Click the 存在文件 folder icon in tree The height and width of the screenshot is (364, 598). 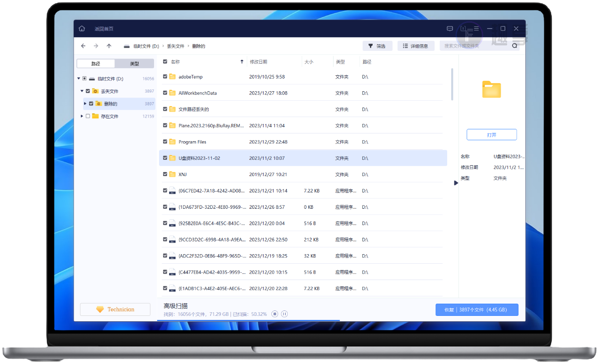(95, 116)
